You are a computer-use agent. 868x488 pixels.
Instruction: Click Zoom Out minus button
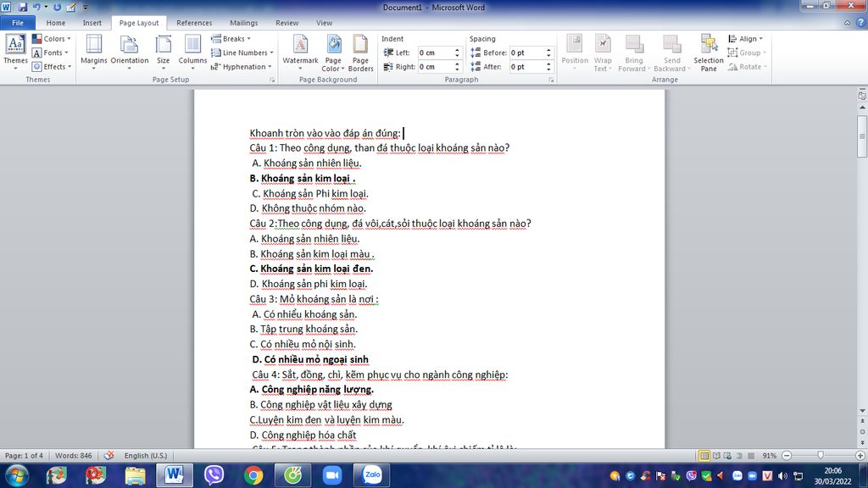point(787,456)
